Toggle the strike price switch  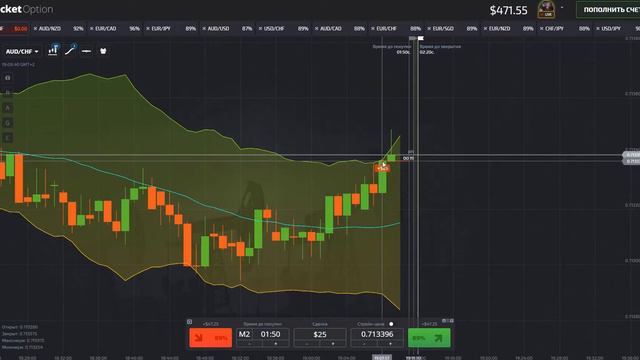point(391,324)
